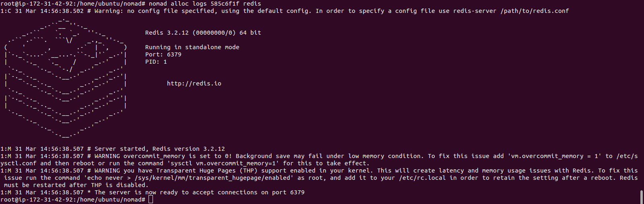Click the 'PID: 1' line
Viewport: 644px width, 204px height.
(156, 62)
